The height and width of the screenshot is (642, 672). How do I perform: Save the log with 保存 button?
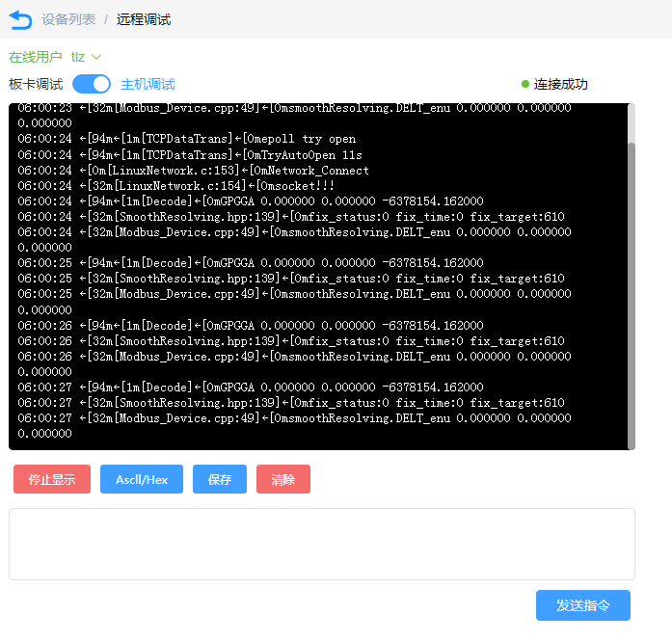coord(220,479)
